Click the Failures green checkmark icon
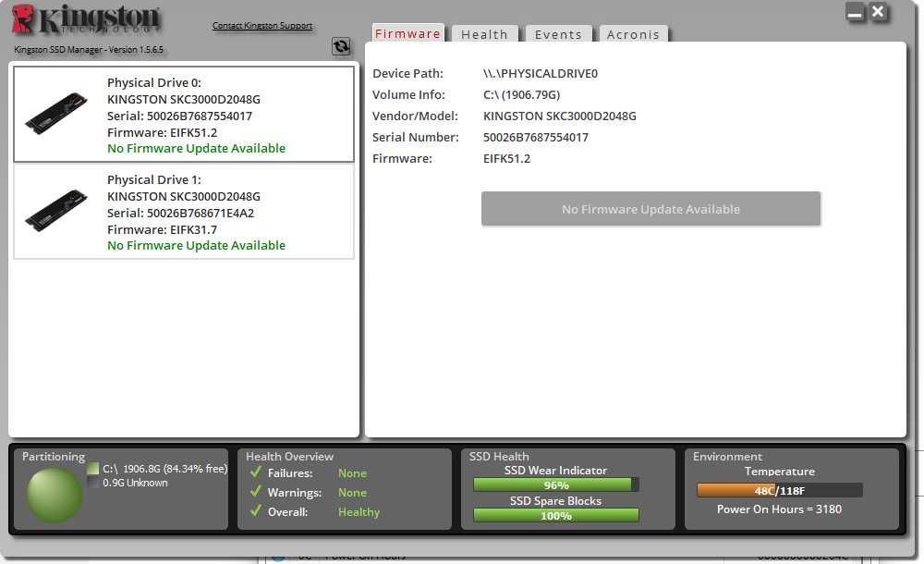This screenshot has width=924, height=564. pyautogui.click(x=255, y=472)
